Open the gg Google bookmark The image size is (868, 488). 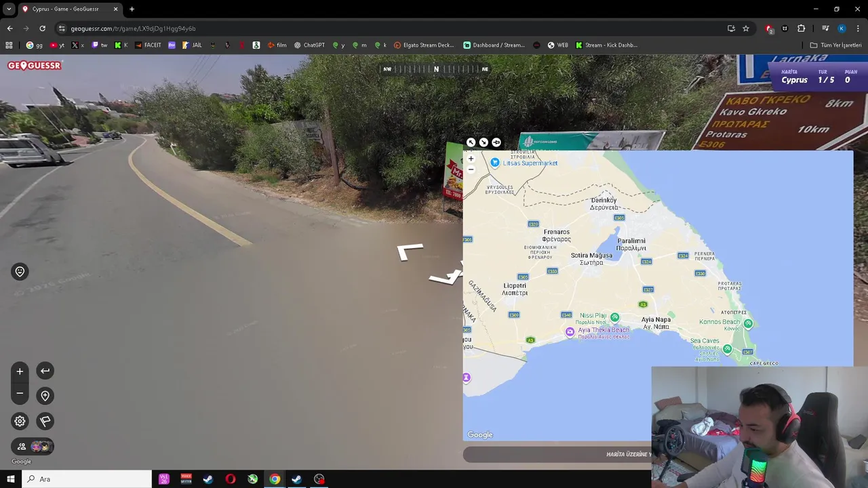pos(34,45)
